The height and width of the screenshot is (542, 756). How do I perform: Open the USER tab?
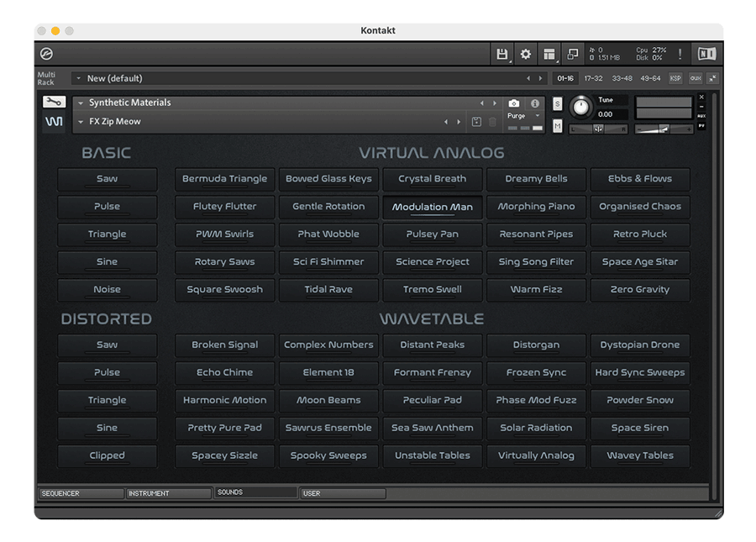pyautogui.click(x=343, y=493)
